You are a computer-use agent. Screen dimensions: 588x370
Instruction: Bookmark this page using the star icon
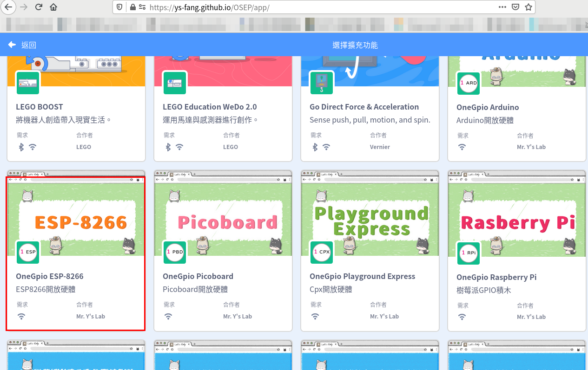pyautogui.click(x=529, y=7)
